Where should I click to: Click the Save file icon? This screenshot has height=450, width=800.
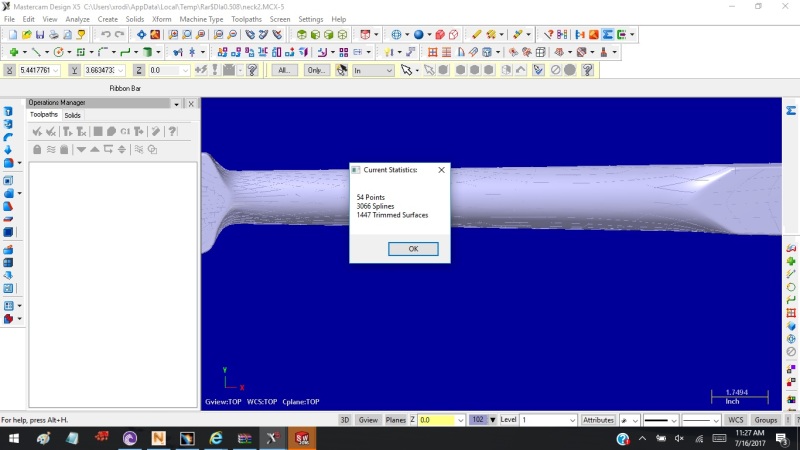(40, 35)
